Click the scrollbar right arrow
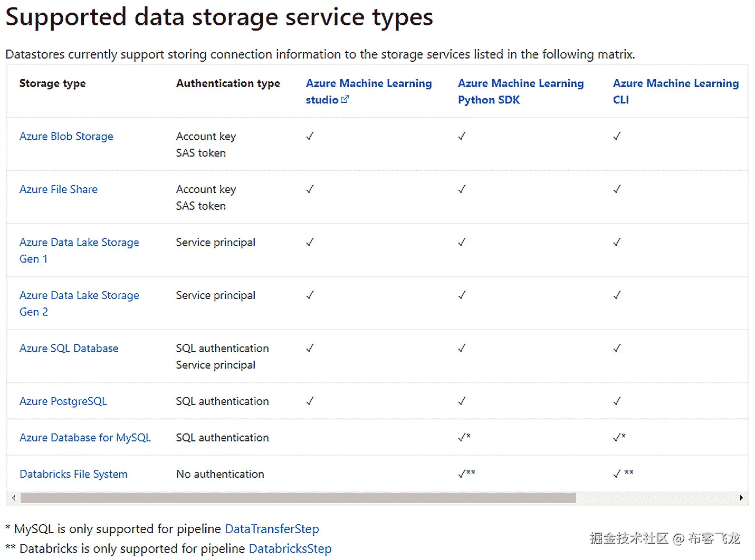 (741, 498)
